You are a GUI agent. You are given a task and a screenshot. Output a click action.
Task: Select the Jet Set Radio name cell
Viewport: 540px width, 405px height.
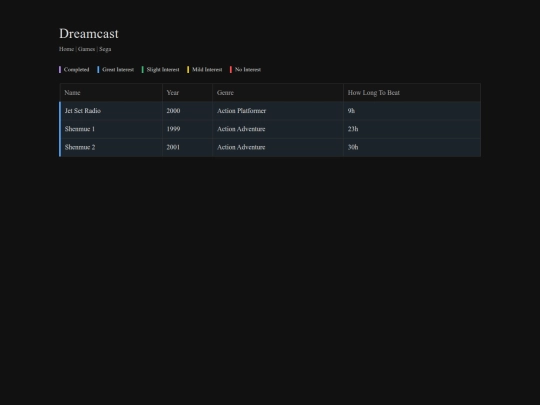tap(111, 111)
